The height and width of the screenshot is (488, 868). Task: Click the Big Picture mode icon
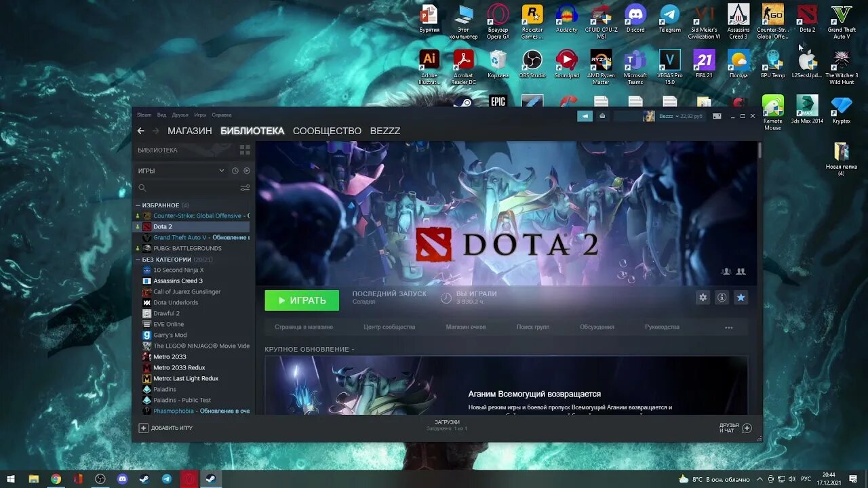717,116
